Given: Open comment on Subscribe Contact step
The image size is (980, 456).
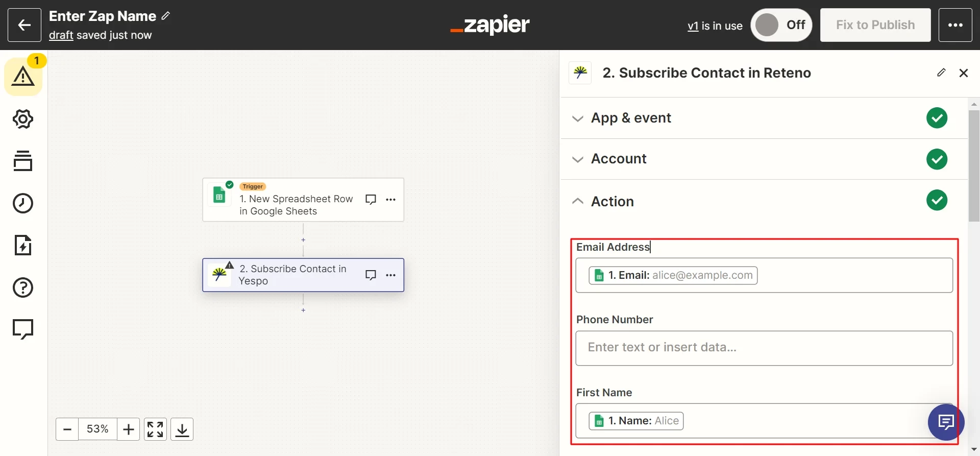Looking at the screenshot, I should pos(371,275).
